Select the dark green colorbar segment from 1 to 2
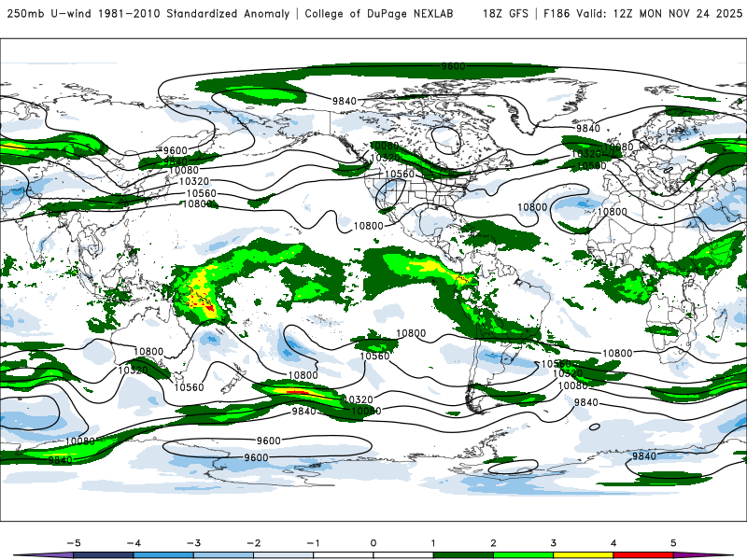 [x=463, y=555]
